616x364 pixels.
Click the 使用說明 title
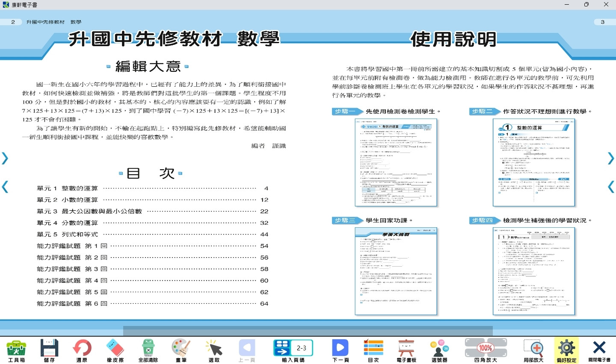click(453, 39)
